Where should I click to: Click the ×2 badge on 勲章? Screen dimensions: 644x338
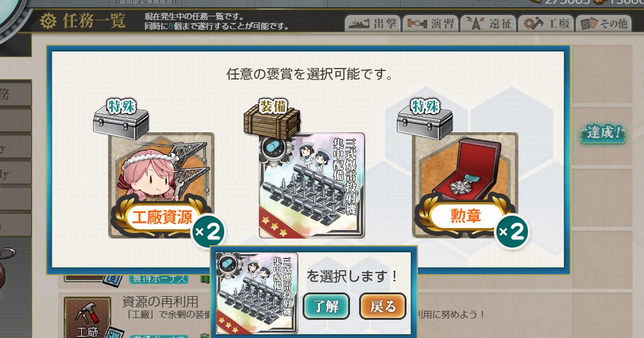click(x=512, y=232)
